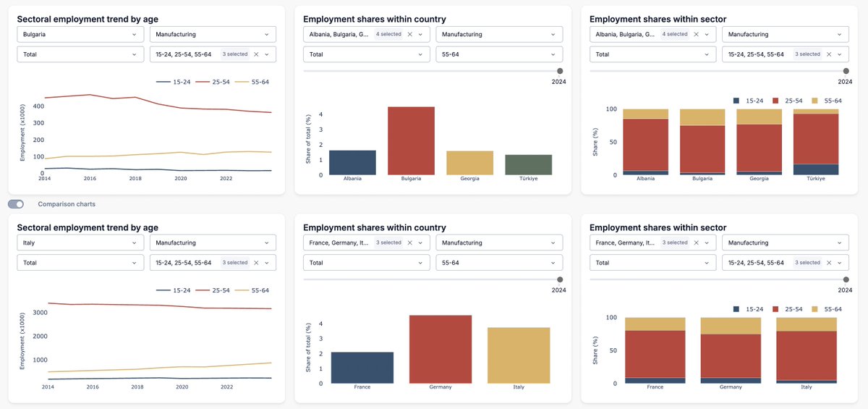This screenshot has width=868, height=409.
Task: Open Manufacturing sector dropdown beside Italy
Action: 213,243
